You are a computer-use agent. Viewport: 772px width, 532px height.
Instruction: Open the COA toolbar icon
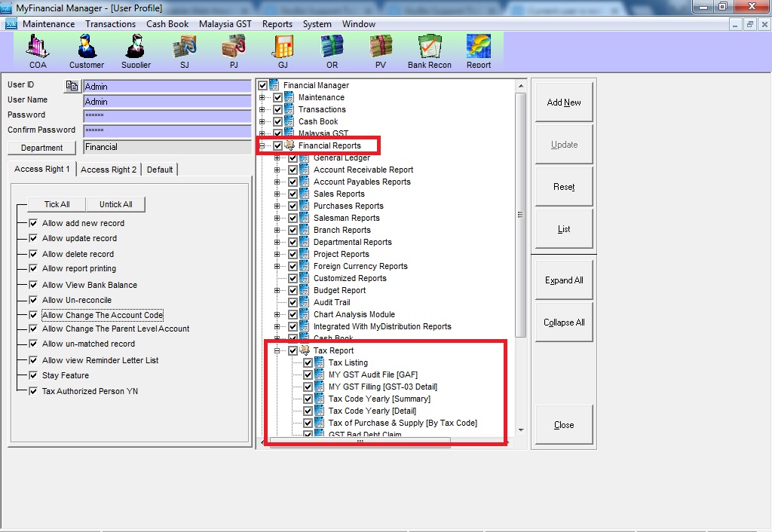(38, 50)
